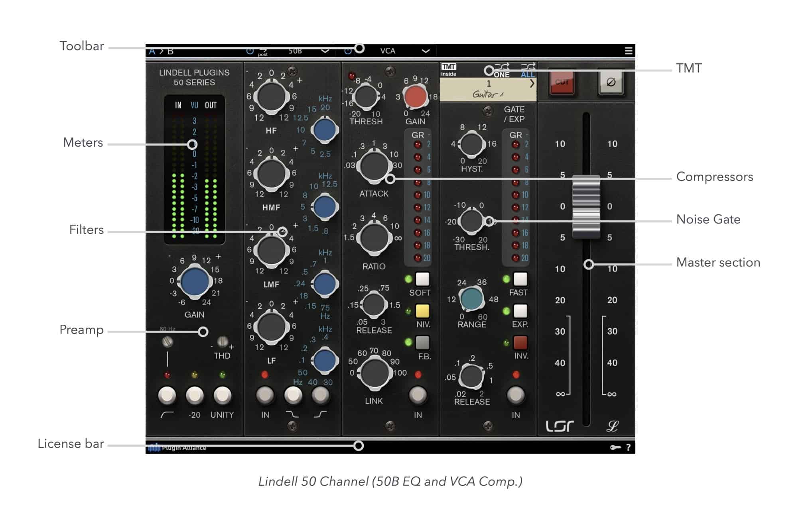Toggle the gate INV. switch

[x=520, y=342]
